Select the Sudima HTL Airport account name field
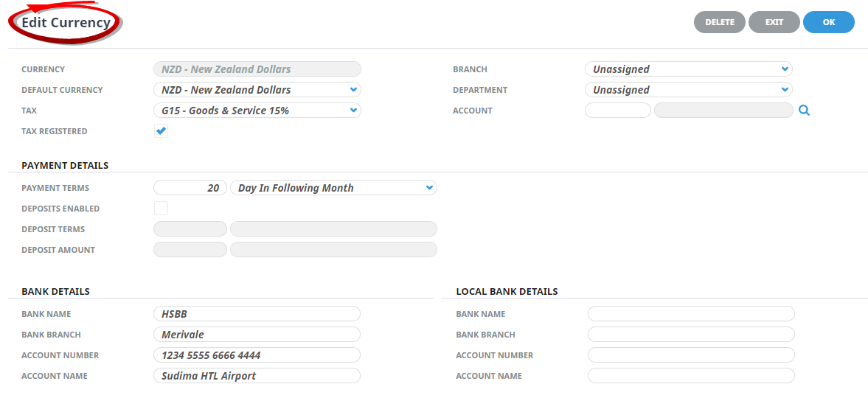This screenshot has height=398, width=868. (x=257, y=376)
